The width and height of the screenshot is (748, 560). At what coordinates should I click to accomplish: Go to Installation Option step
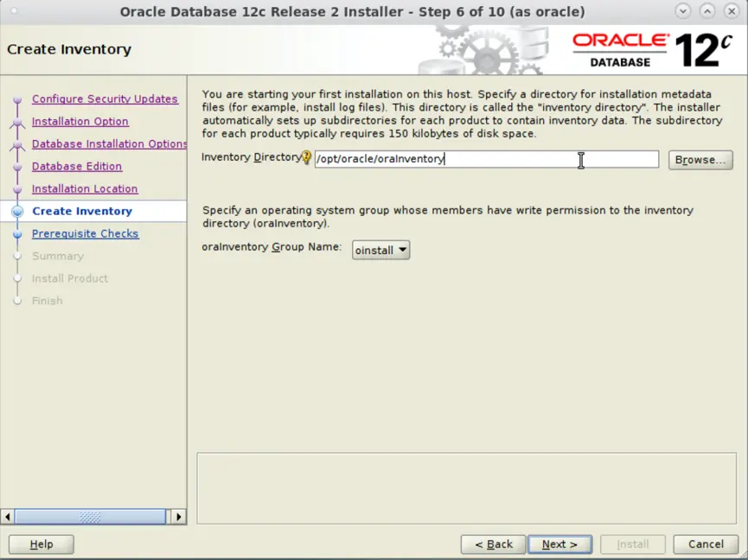click(80, 122)
